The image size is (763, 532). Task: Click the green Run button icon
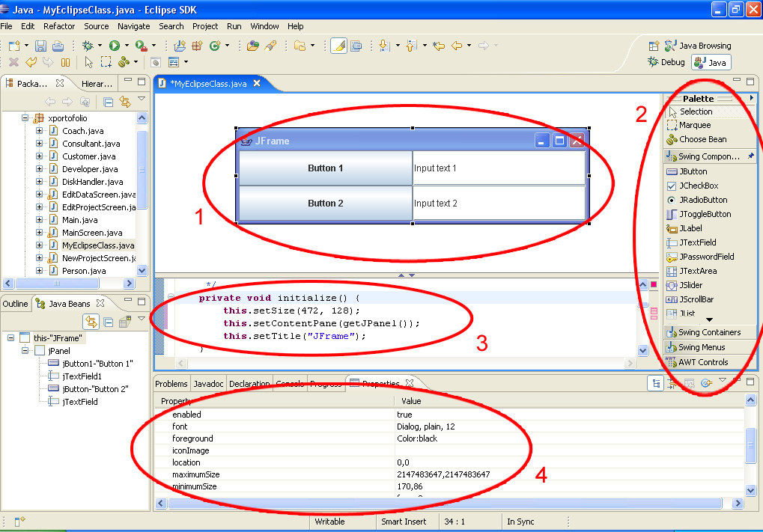click(x=115, y=46)
